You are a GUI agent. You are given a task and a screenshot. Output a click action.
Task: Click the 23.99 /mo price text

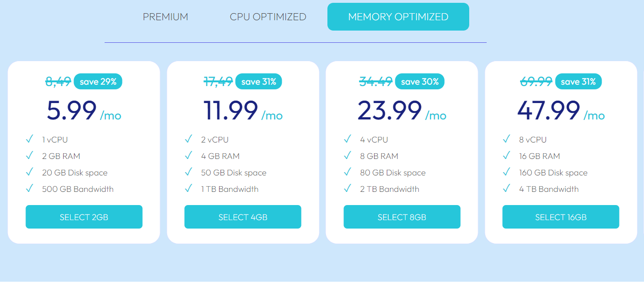pos(402,111)
